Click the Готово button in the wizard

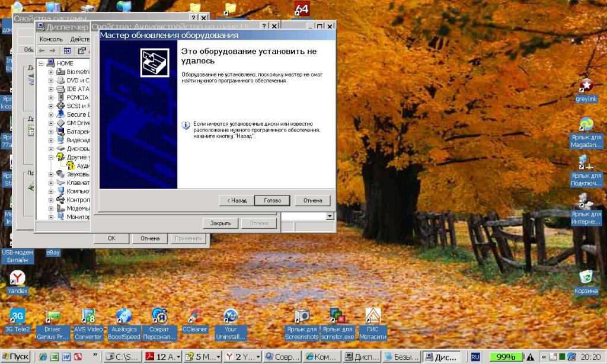point(272,200)
